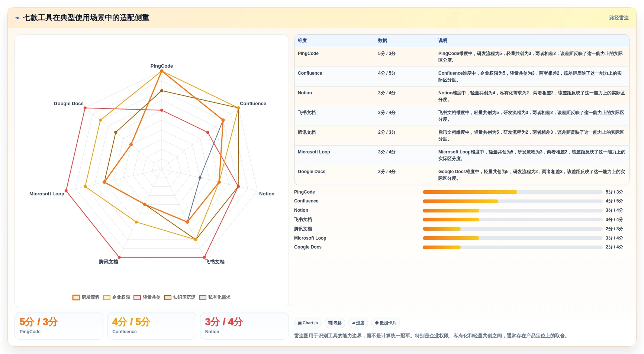This screenshot has width=644, height=354.
Task: Click the description starting PingCode维度中
Action: [531, 57]
